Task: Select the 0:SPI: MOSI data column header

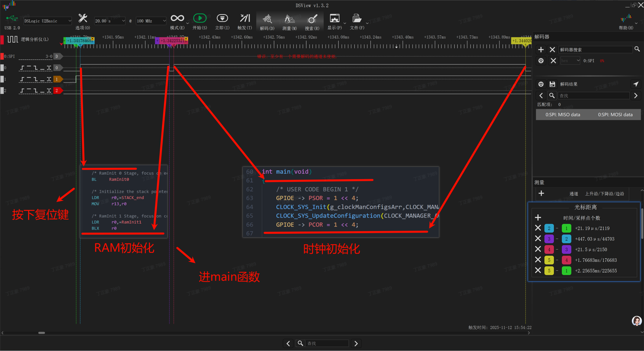Action: click(x=615, y=115)
